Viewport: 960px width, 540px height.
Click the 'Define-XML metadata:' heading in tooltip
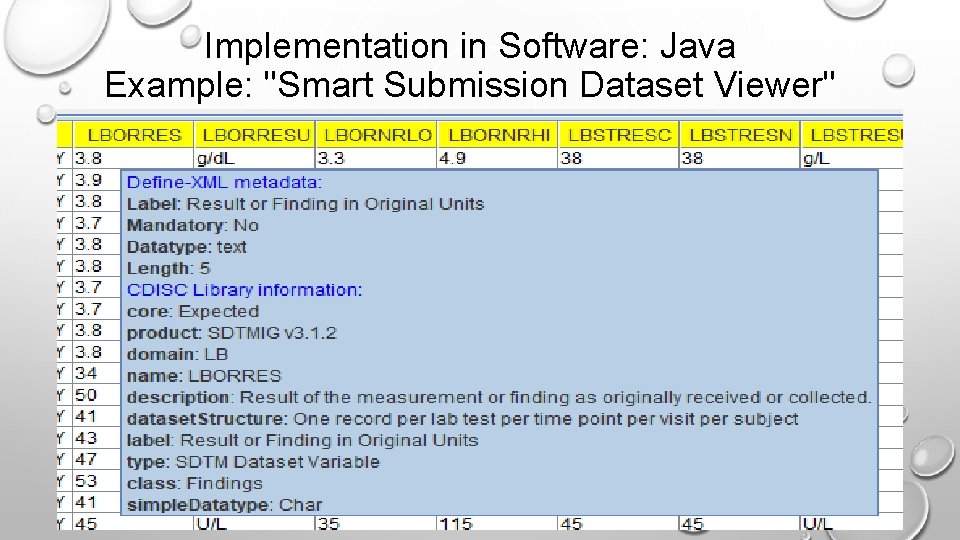(x=224, y=182)
